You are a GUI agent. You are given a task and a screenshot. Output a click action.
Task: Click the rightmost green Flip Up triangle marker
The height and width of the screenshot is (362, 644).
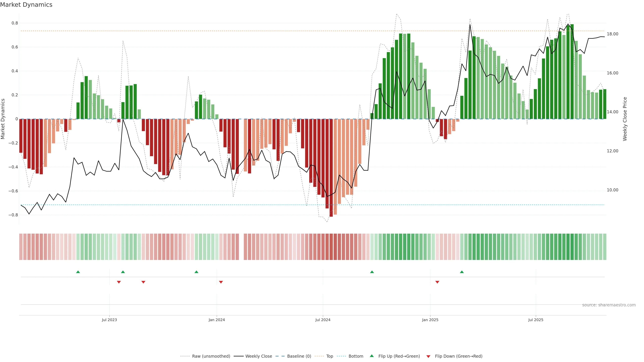point(462,272)
